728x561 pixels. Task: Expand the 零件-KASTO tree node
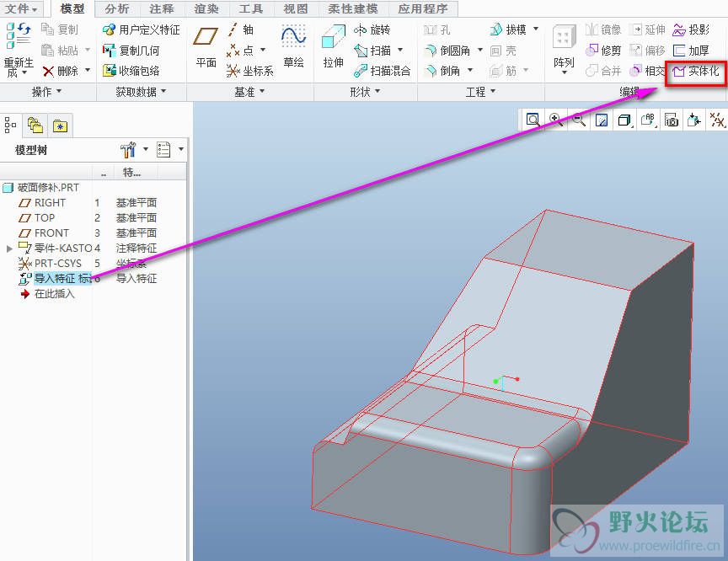(x=9, y=248)
